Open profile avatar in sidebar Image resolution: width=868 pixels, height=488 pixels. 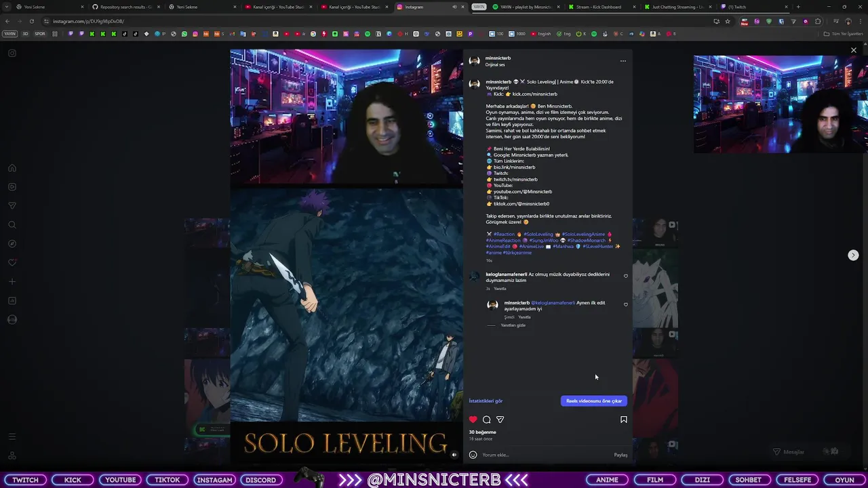click(x=12, y=320)
